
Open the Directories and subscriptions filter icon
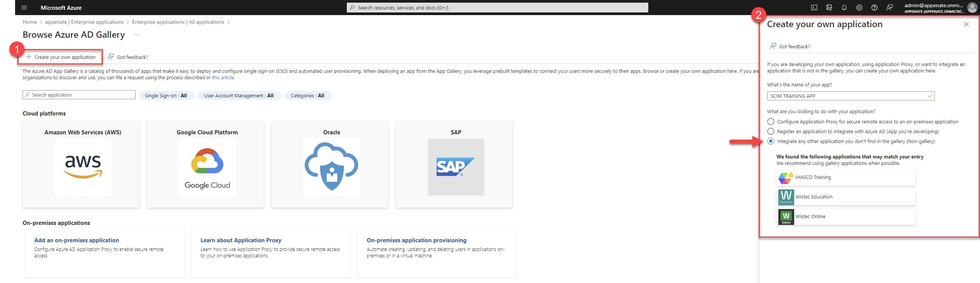(x=829, y=8)
